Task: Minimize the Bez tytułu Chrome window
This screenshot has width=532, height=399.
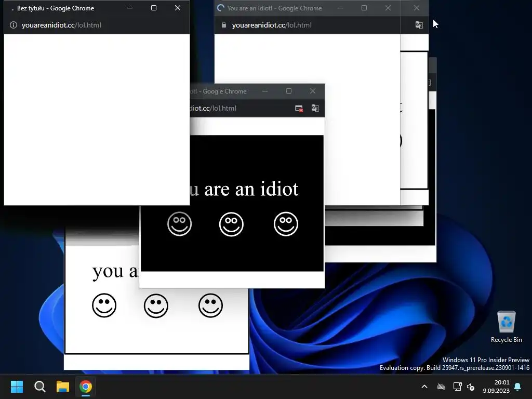Action: [130, 8]
